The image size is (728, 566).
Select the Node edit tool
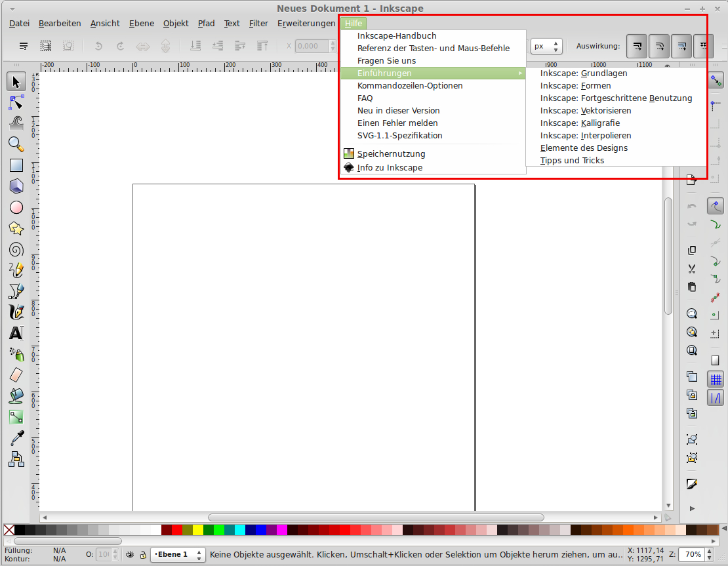[x=16, y=102]
